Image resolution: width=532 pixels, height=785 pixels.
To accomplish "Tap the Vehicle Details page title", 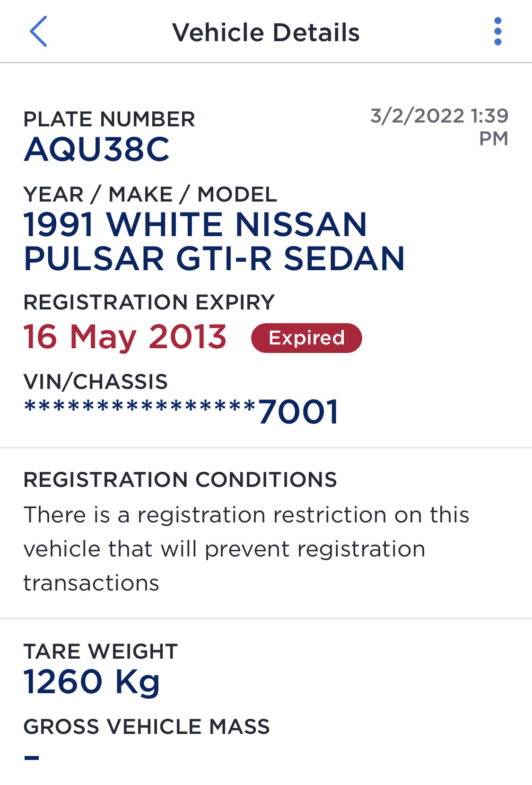I will [x=266, y=33].
